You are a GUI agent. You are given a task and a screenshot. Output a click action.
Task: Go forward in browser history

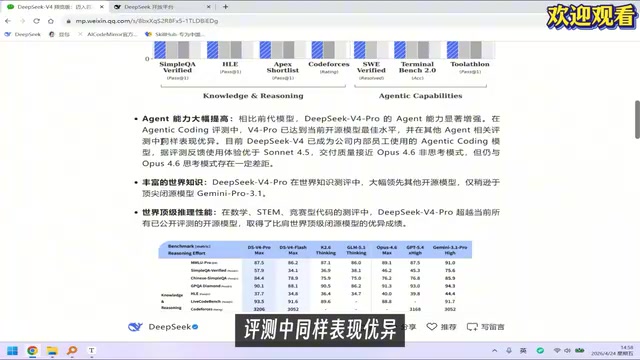22,21
